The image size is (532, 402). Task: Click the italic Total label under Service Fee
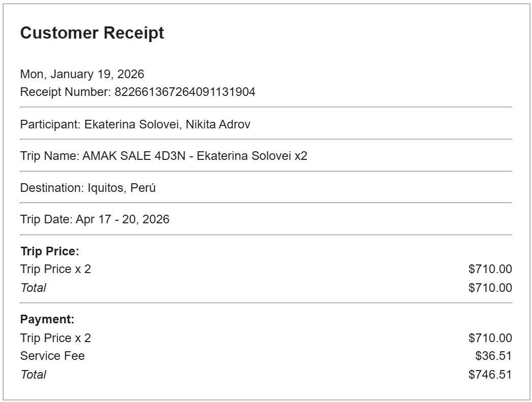click(x=33, y=375)
